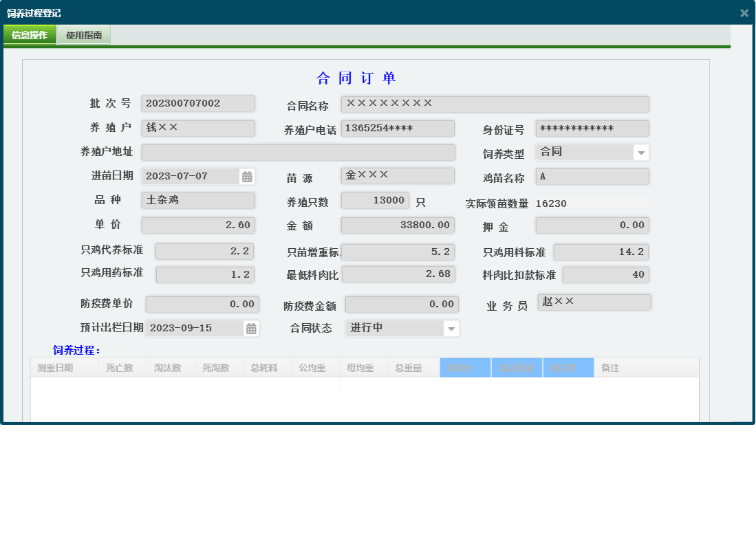Close the 饲养过程登记 dialog
This screenshot has height=541, width=756.
tap(744, 12)
